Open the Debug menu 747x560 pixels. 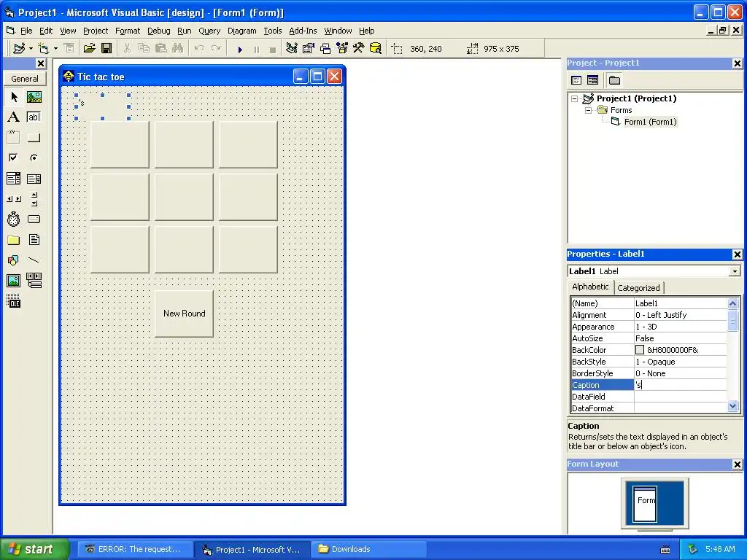[x=158, y=31]
